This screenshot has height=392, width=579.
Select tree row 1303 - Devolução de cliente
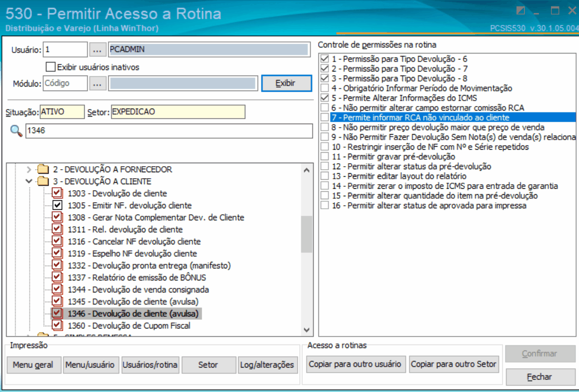(x=117, y=193)
